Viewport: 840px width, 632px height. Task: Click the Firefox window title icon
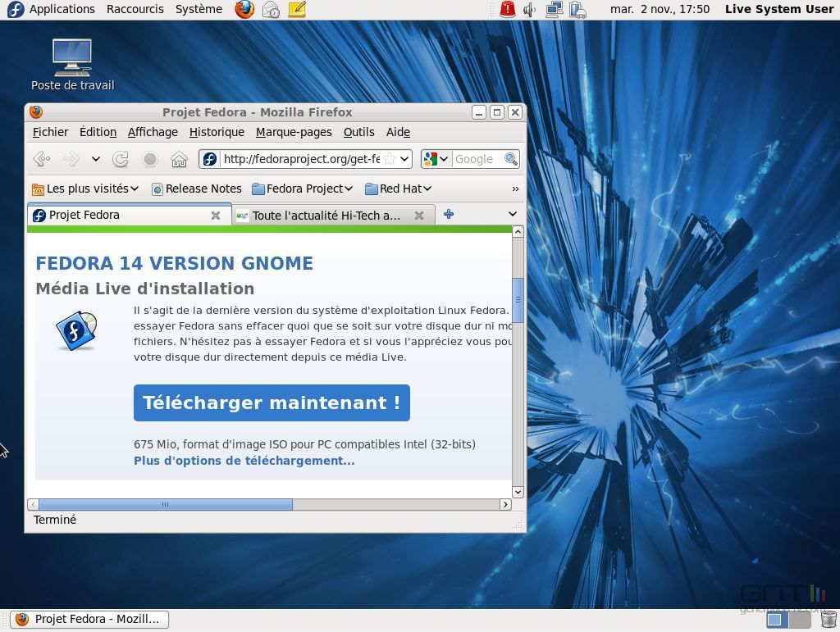pyautogui.click(x=36, y=111)
